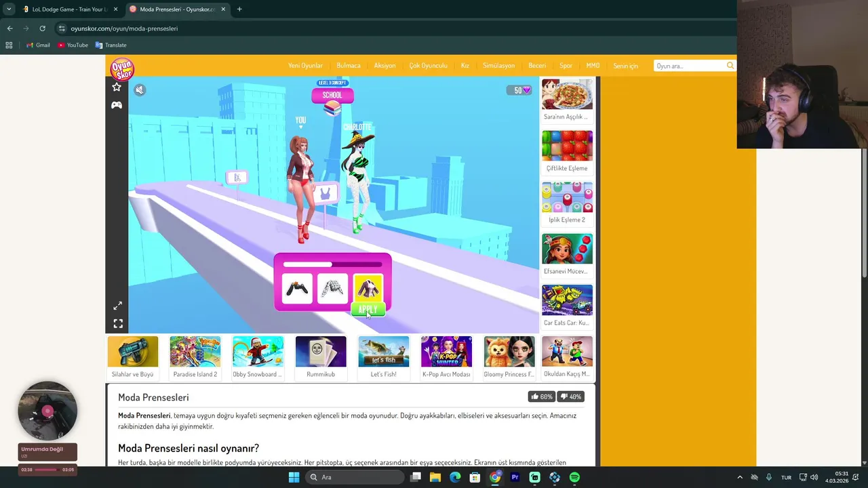Open the Kız games category
The height and width of the screenshot is (488, 868).
[465, 66]
